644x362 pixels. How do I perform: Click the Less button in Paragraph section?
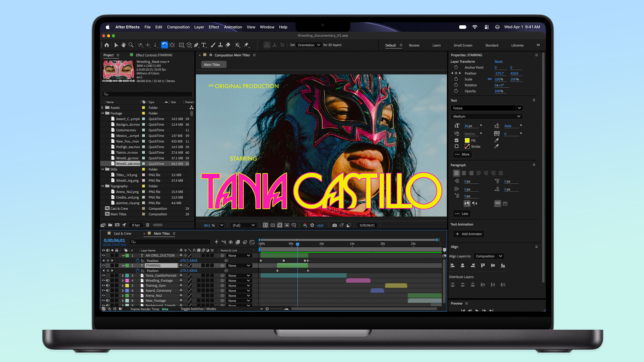pyautogui.click(x=462, y=214)
